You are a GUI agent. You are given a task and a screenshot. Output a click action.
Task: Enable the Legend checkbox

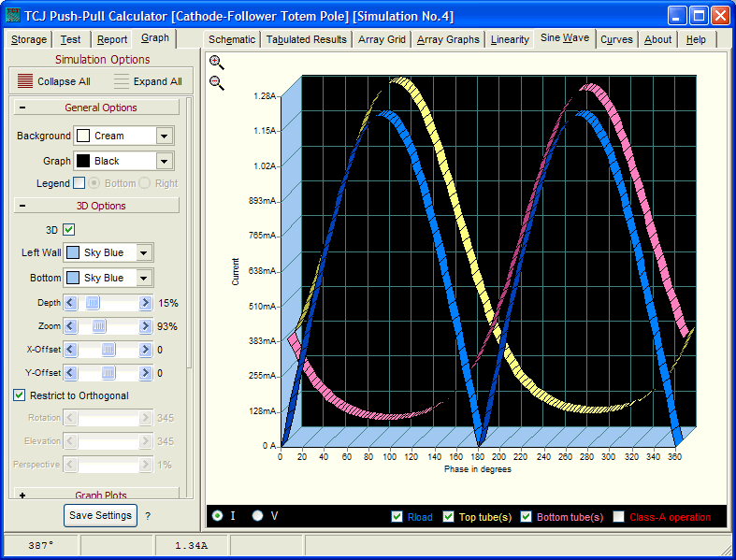79,183
